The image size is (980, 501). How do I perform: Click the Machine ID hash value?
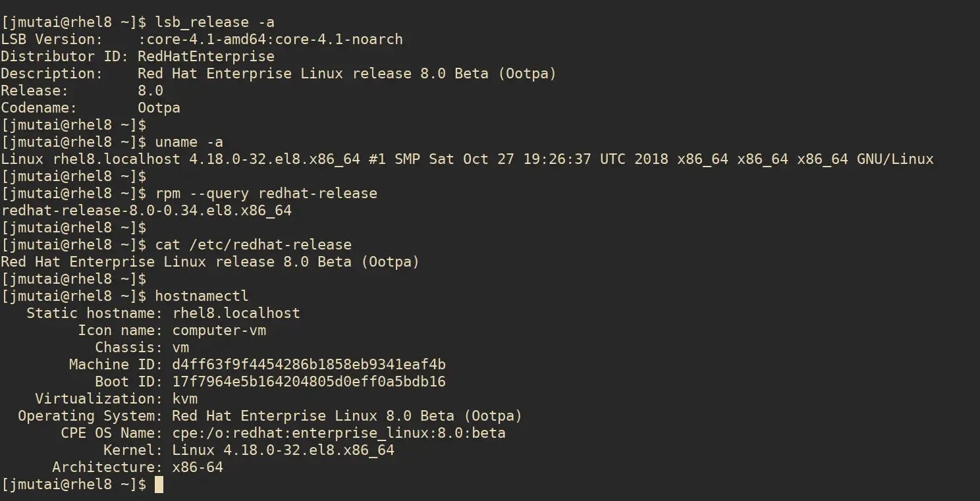pos(309,365)
